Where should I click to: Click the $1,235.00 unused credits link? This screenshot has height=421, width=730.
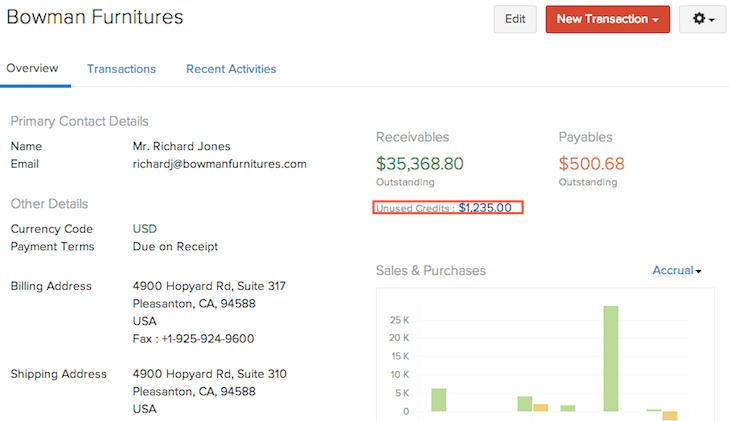click(x=485, y=208)
